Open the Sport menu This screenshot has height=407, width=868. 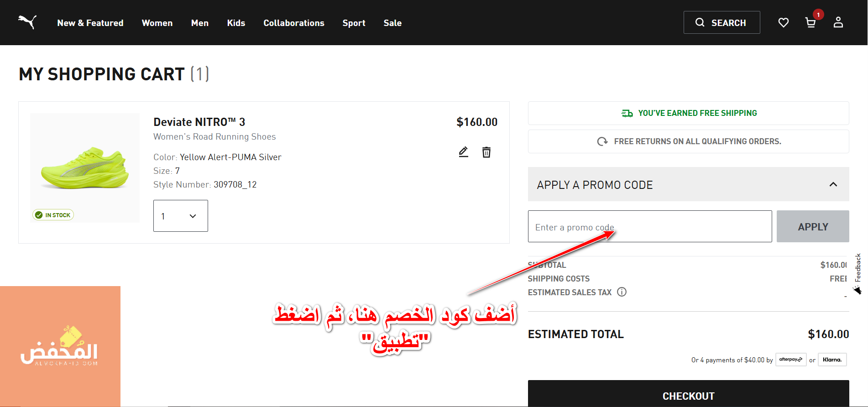(x=354, y=23)
